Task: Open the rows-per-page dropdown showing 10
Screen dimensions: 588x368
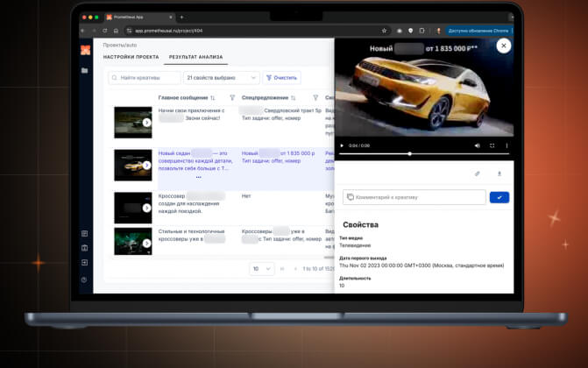Action: point(261,269)
